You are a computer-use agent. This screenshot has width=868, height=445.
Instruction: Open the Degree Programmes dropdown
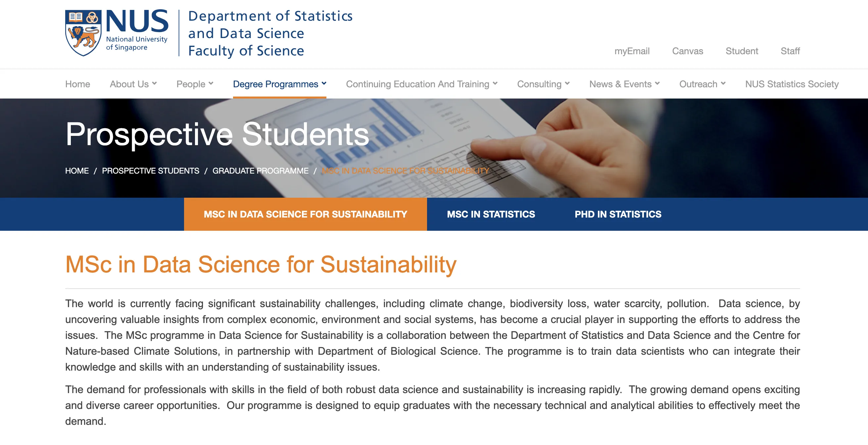(x=279, y=84)
